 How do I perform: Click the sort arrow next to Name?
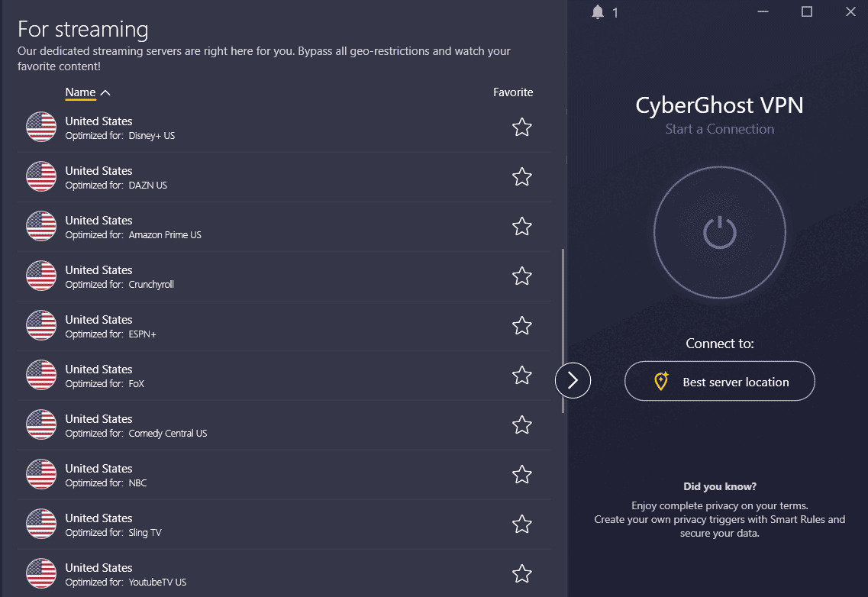click(105, 92)
